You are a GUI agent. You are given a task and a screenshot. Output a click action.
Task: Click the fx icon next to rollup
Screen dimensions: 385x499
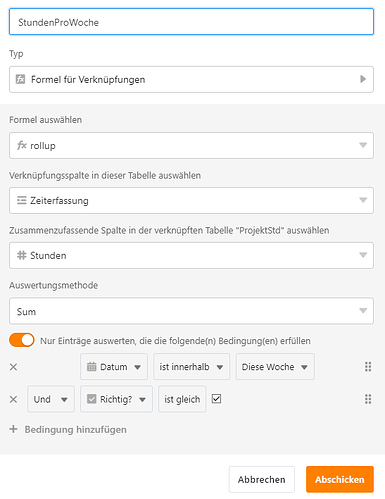coord(22,145)
